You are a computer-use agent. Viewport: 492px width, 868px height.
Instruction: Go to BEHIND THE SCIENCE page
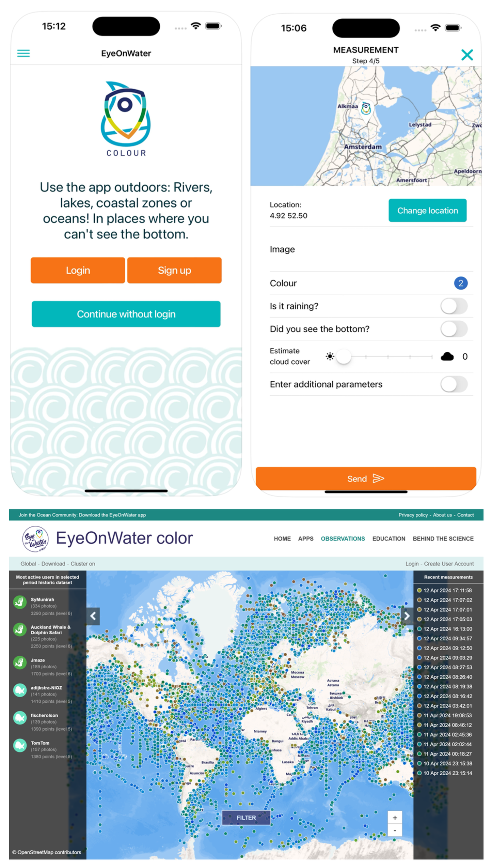click(443, 538)
